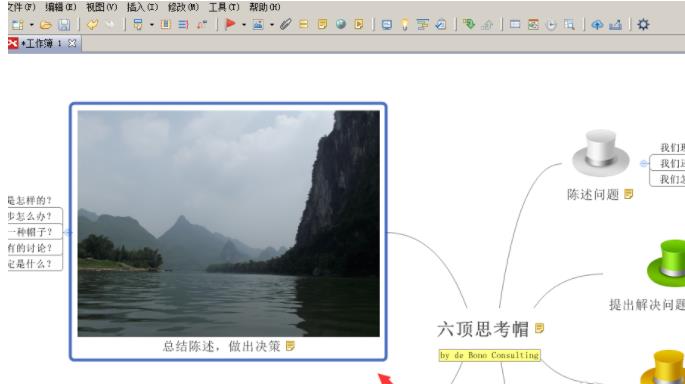Screen dimensions: 685x384
Task: Insert a Boundary via the toolbar icon
Action: coord(166,24)
